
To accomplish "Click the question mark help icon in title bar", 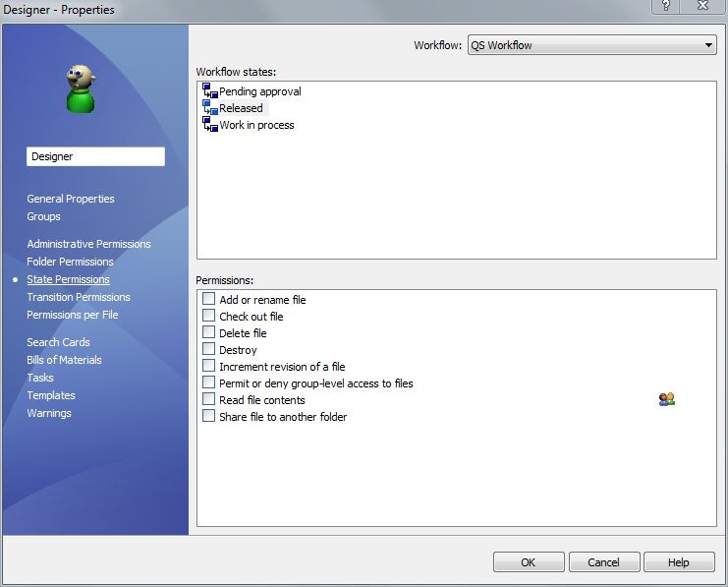I will pyautogui.click(x=666, y=6).
